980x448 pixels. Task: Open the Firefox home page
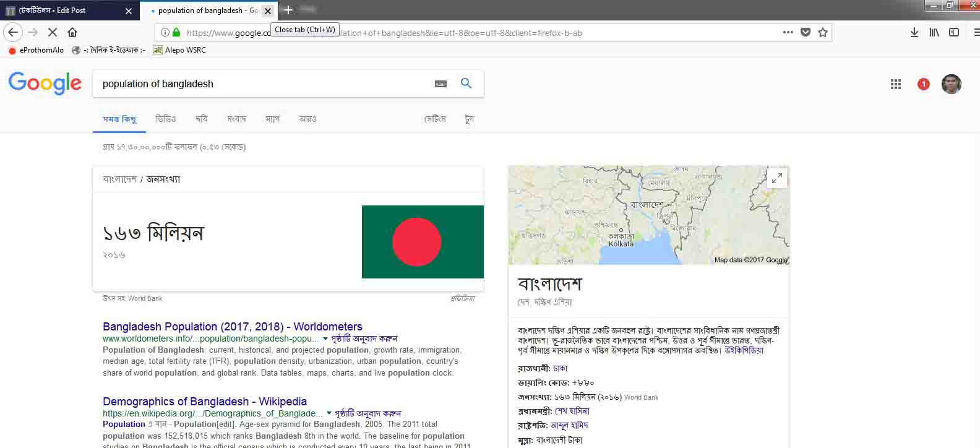[72, 32]
